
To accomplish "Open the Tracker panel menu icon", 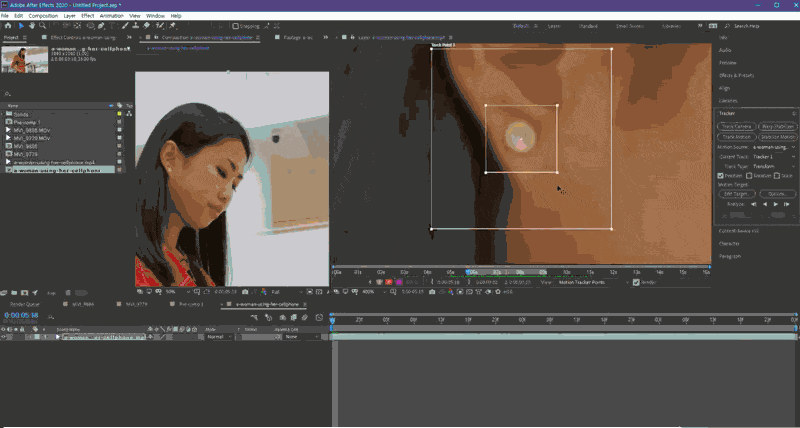I will pos(794,113).
